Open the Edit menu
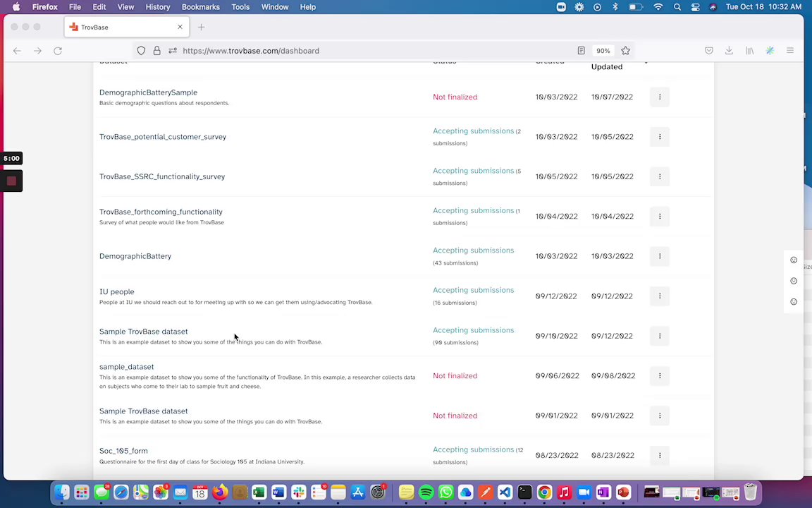 99,7
